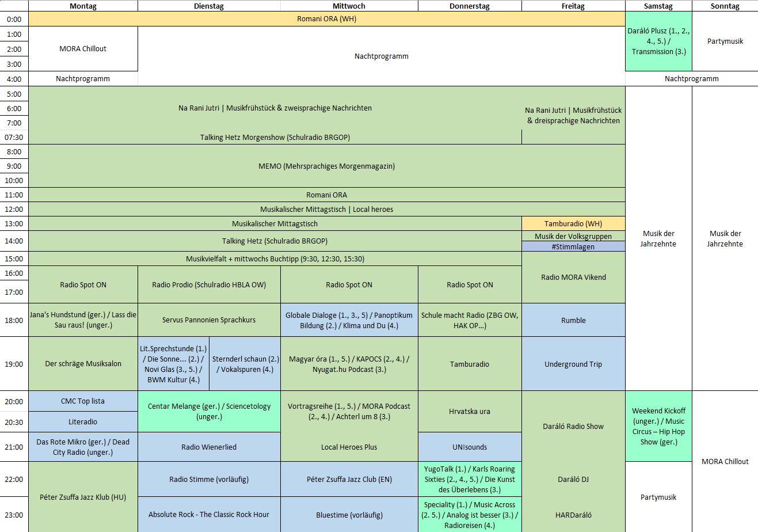Open Radio MORA Vikend block
The height and width of the screenshot is (532, 758).
573,277
